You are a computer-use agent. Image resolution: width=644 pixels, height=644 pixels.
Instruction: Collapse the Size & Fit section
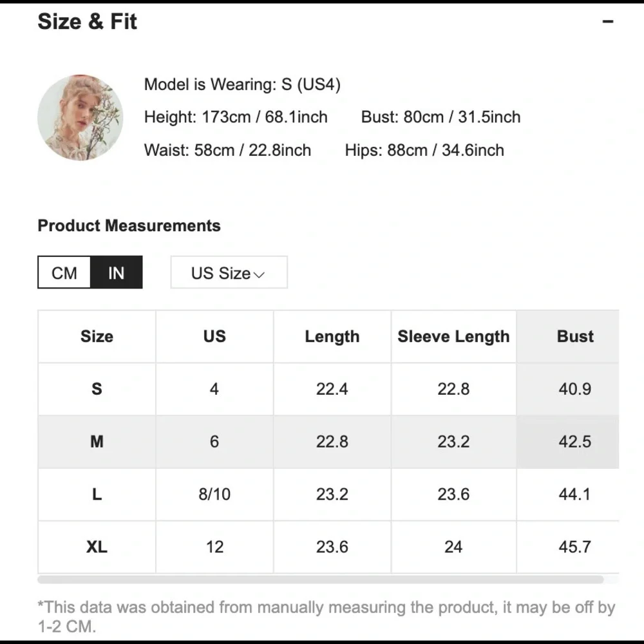607,22
